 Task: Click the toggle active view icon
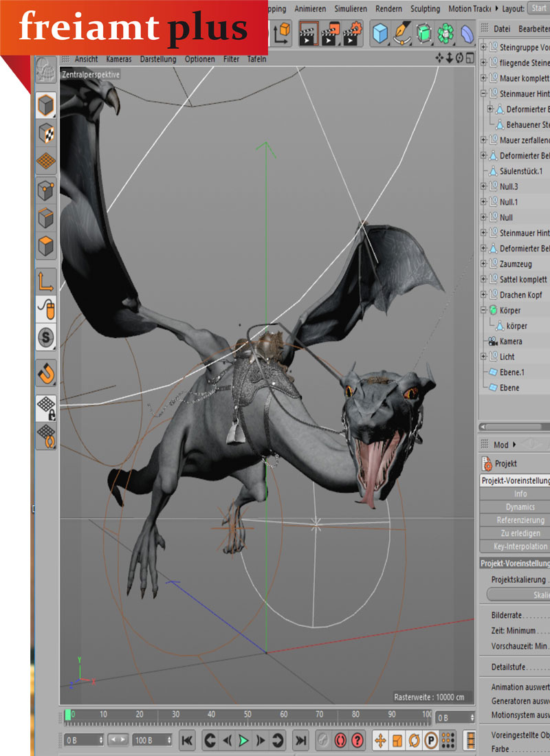(x=470, y=58)
